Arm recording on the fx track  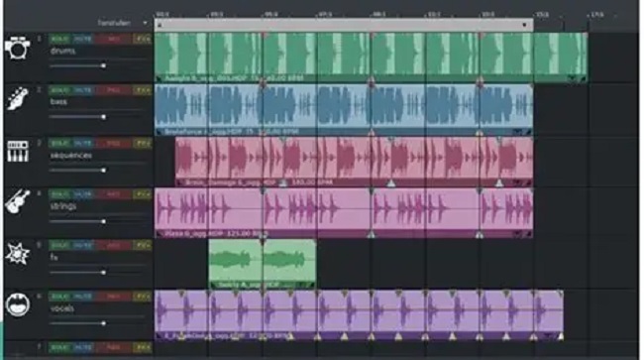(113, 245)
